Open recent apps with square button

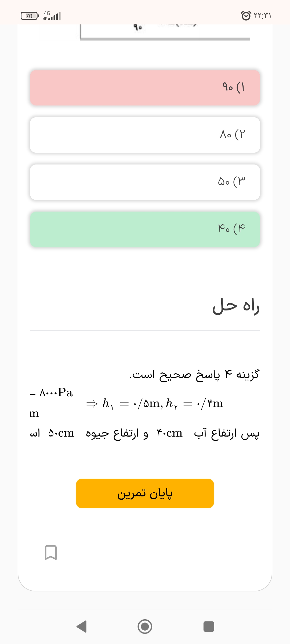pos(209,627)
